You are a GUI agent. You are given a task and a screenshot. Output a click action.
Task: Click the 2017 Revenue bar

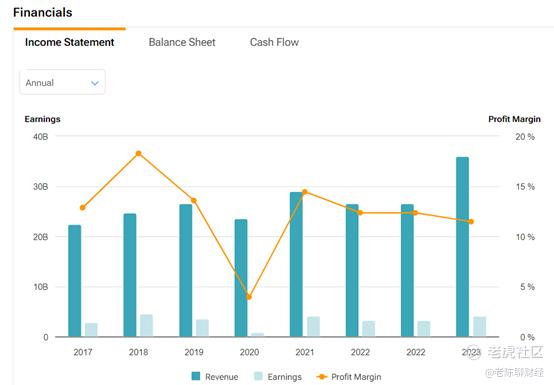point(75,281)
